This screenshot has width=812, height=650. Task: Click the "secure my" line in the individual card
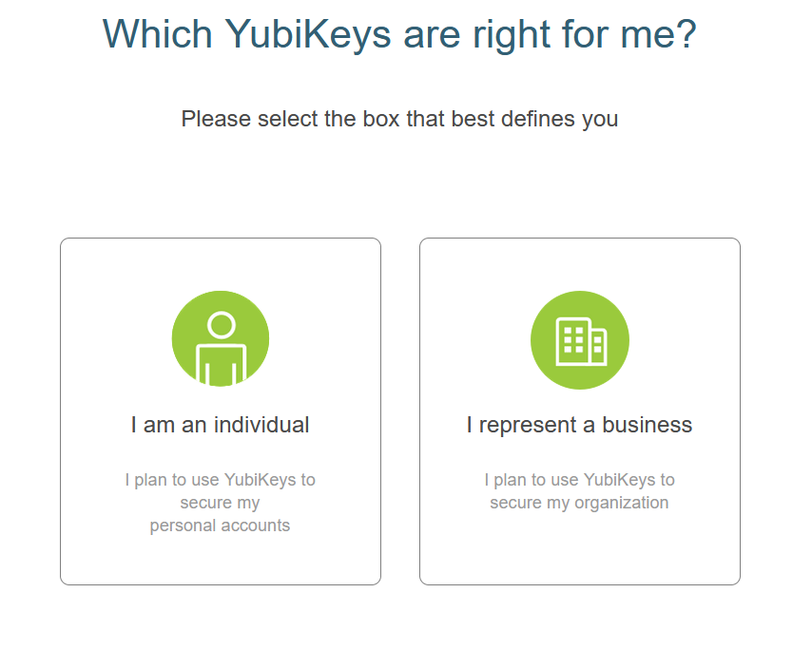[x=220, y=503]
